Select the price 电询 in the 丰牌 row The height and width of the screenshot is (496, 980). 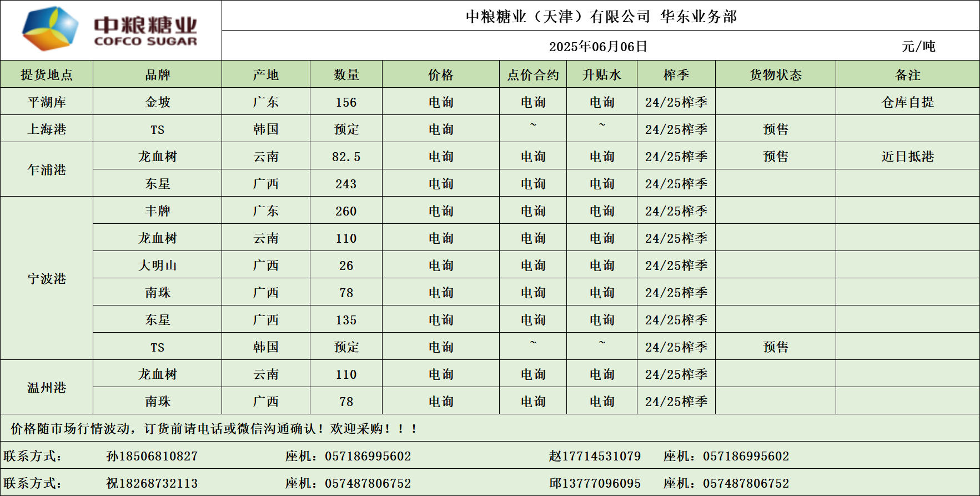pos(441,211)
